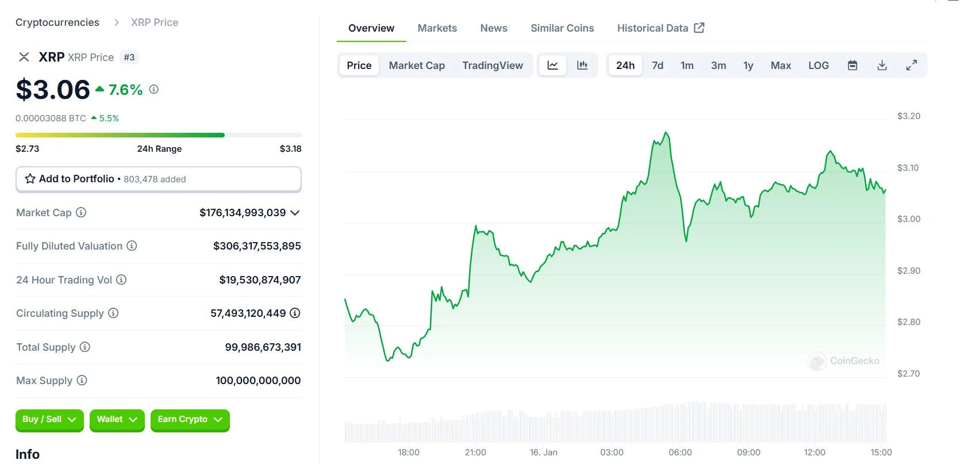Select the 1y time range
This screenshot has height=464, width=980.
click(748, 66)
